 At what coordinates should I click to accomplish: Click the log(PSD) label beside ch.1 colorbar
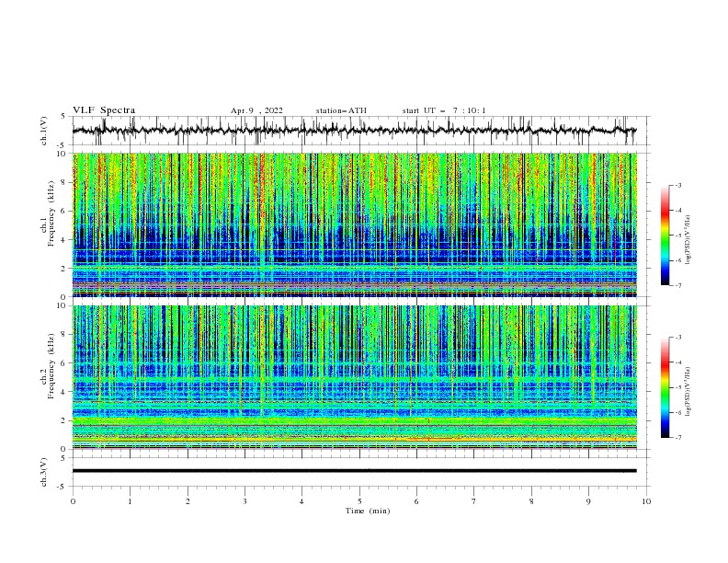688,239
